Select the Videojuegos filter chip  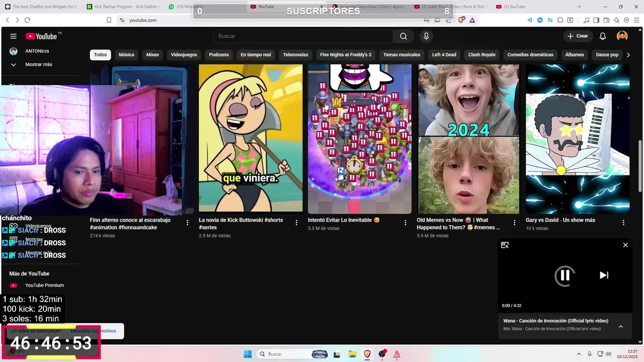[x=184, y=55]
